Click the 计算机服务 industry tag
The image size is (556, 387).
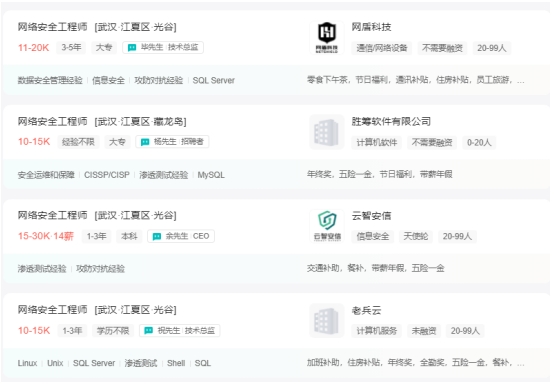[x=377, y=331]
